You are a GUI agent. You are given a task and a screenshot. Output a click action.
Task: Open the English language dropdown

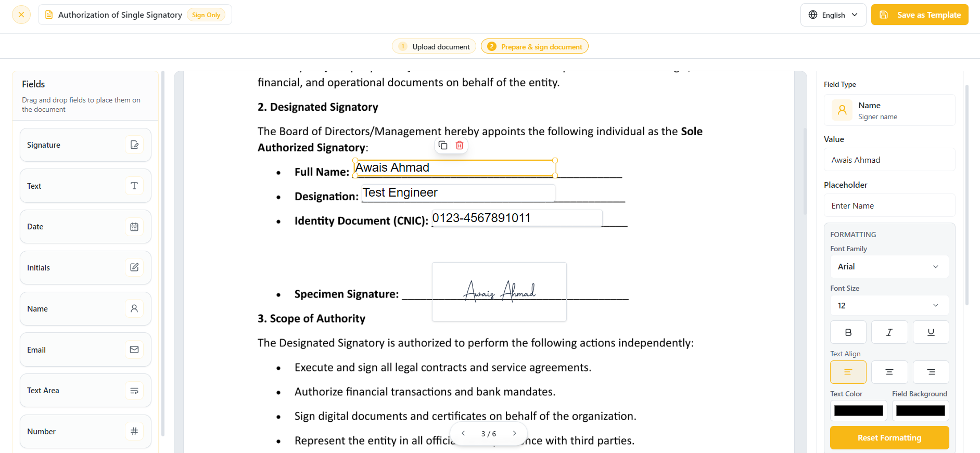833,15
